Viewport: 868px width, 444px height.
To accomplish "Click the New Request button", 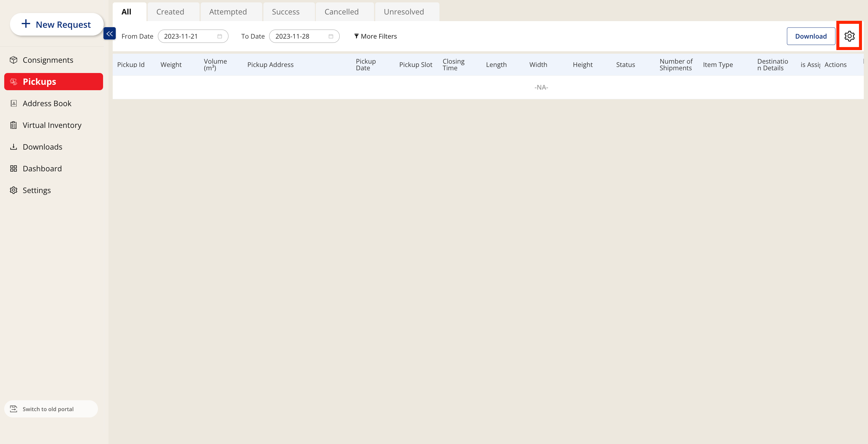I will [56, 24].
